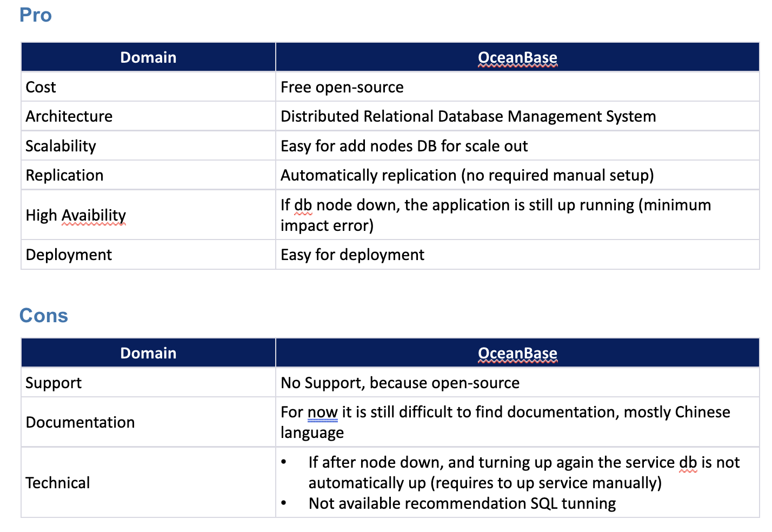Click the "Scalability" cell
Screen dimensions: 772x532
click(61, 145)
